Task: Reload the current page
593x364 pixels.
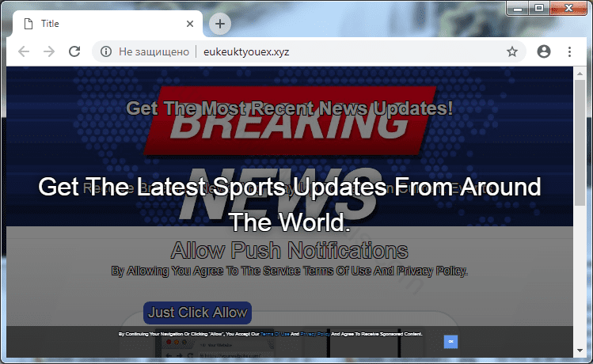Action: 74,51
